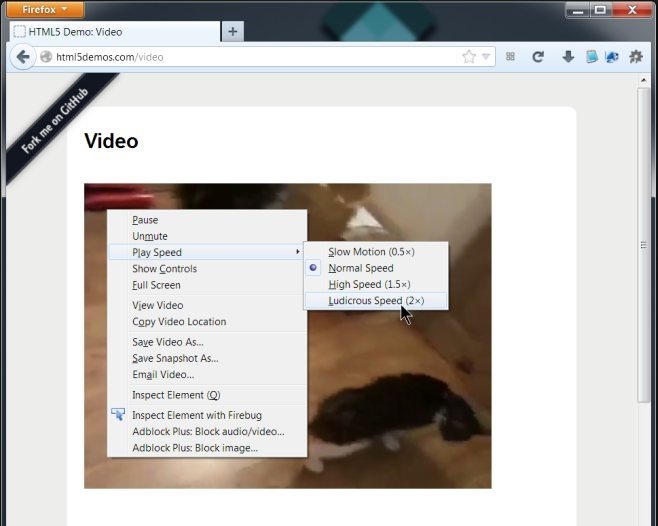Image resolution: width=658 pixels, height=526 pixels.
Task: Close the Firefox window
Action: (x=632, y=10)
